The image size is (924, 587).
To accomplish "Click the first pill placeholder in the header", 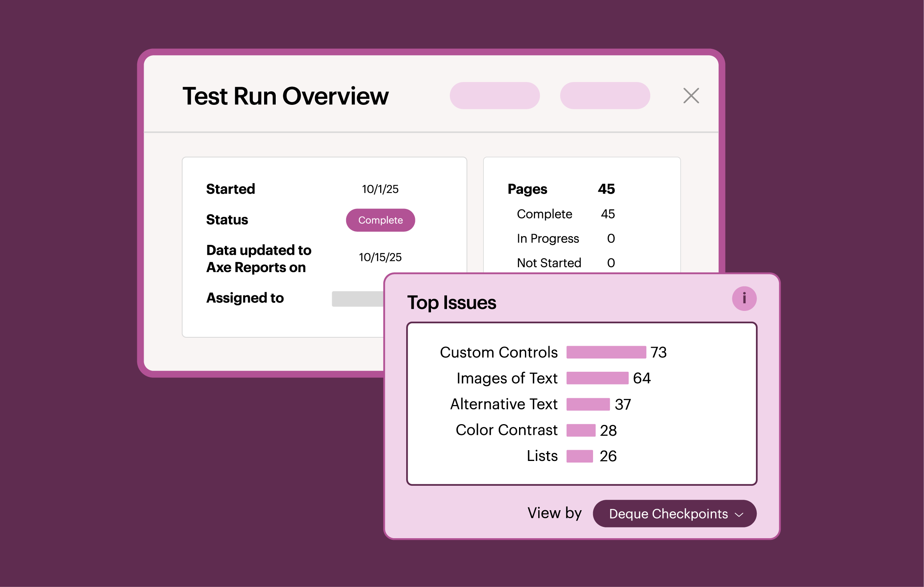I will tap(495, 96).
